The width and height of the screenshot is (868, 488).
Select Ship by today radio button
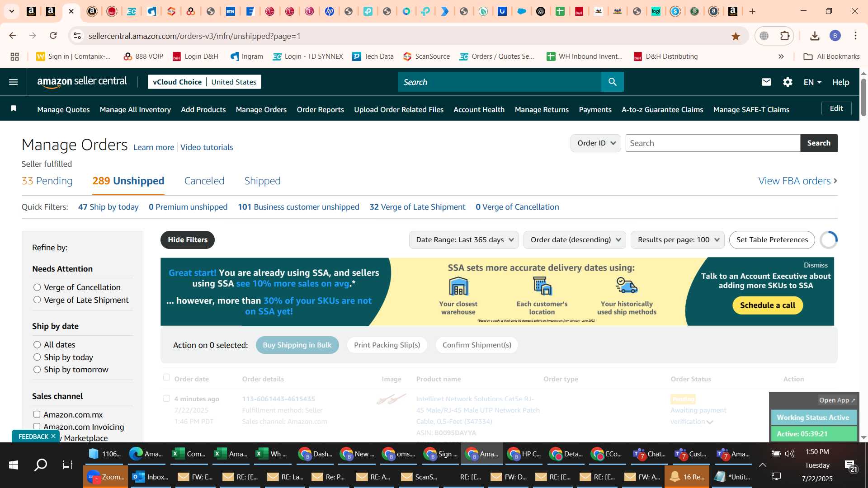point(37,357)
